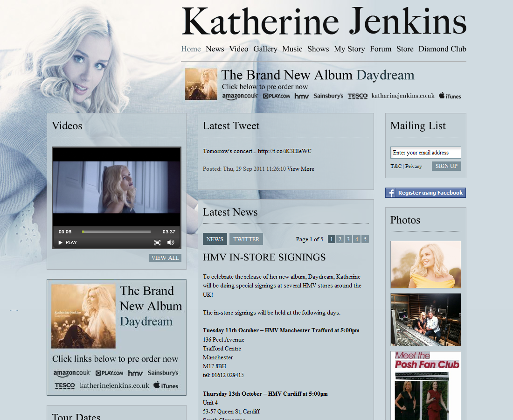Viewport: 513px width, 420px height.
Task: Open the Home navigation link
Action: click(x=191, y=49)
